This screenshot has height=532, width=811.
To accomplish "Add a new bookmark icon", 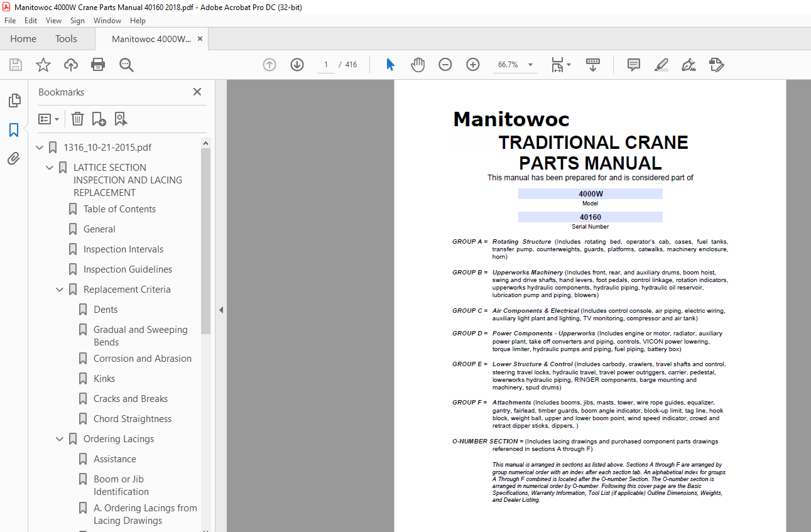I will tap(99, 119).
